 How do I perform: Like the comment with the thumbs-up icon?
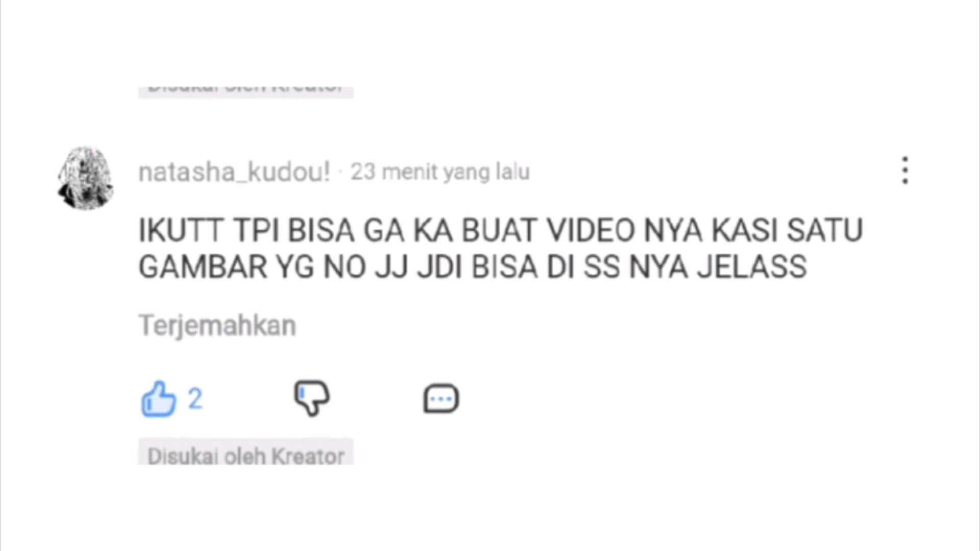[159, 398]
